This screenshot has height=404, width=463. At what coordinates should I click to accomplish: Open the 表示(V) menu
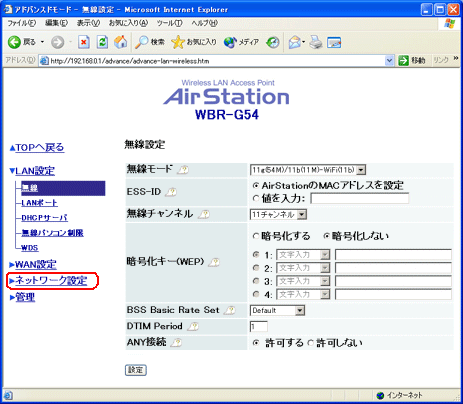(x=88, y=23)
